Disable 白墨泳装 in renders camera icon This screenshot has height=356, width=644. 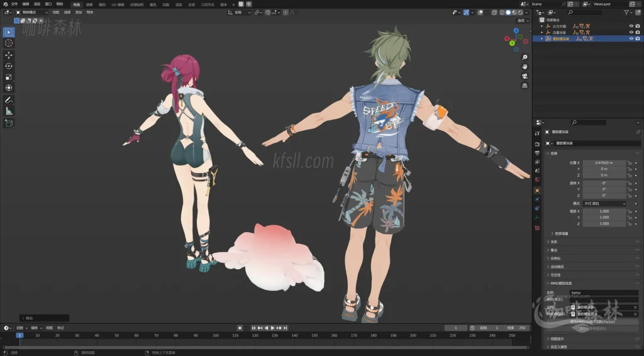(x=638, y=32)
